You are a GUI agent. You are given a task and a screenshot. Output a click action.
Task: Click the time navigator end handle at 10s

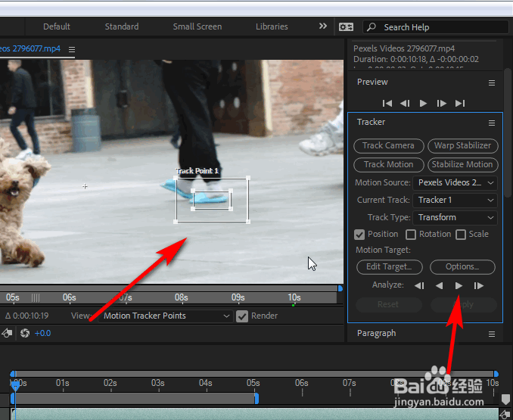coord(496,374)
